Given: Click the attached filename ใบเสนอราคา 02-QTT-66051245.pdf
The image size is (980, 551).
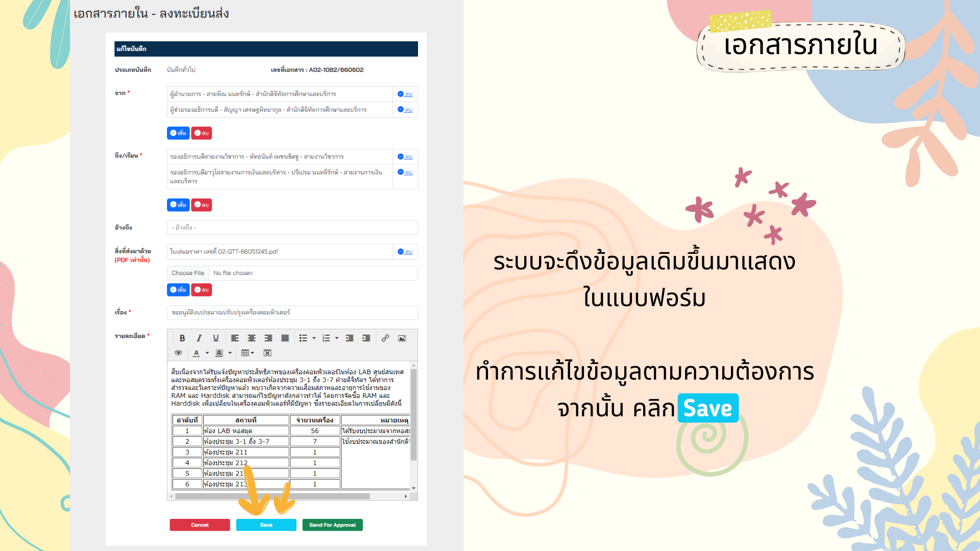Looking at the screenshot, I should (224, 252).
